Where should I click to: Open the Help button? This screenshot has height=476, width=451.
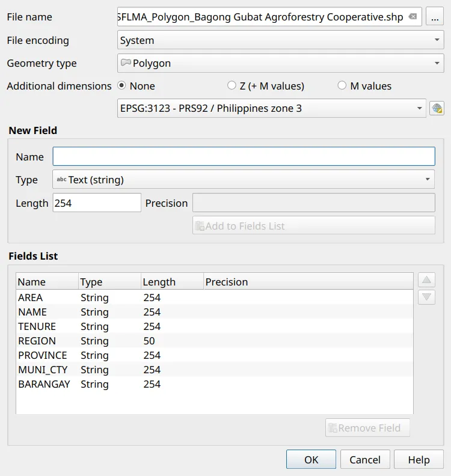pyautogui.click(x=419, y=459)
